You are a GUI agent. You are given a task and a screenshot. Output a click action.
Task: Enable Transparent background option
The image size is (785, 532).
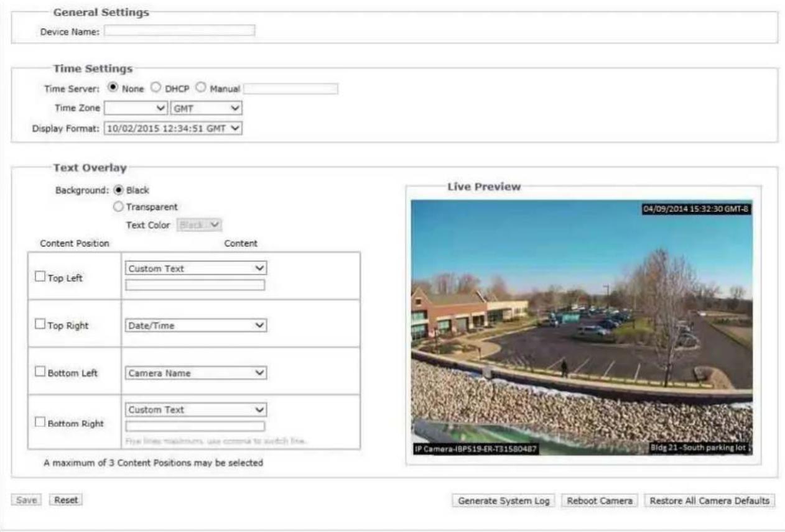(x=118, y=207)
